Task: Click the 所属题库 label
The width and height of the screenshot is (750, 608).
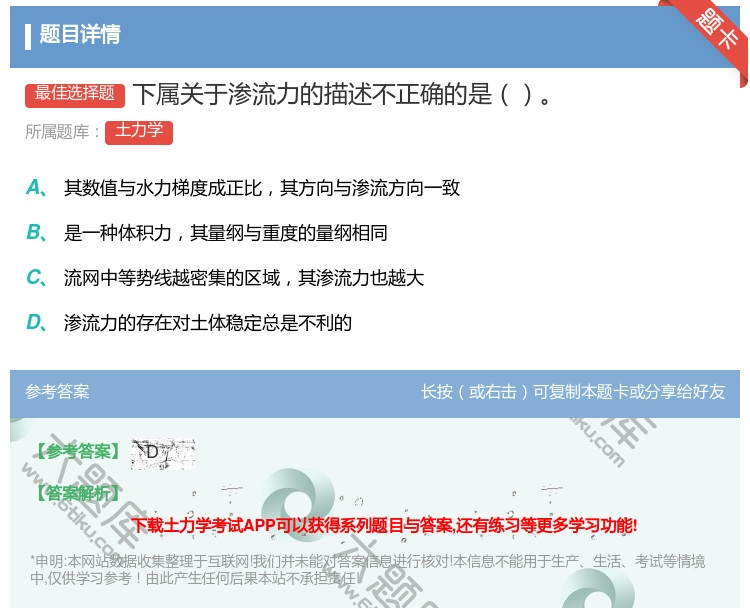Action: click(x=62, y=132)
